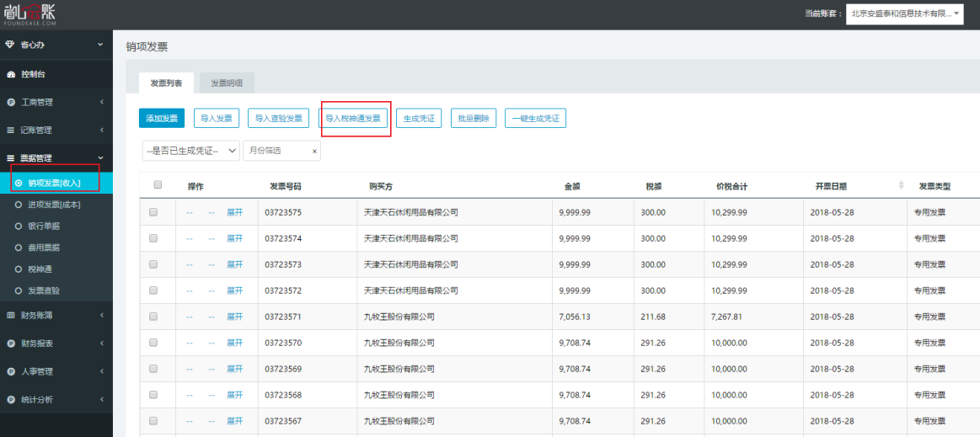This screenshot has width=980, height=437.
Task: Click the icon beside 工商管理
Action: (11, 103)
